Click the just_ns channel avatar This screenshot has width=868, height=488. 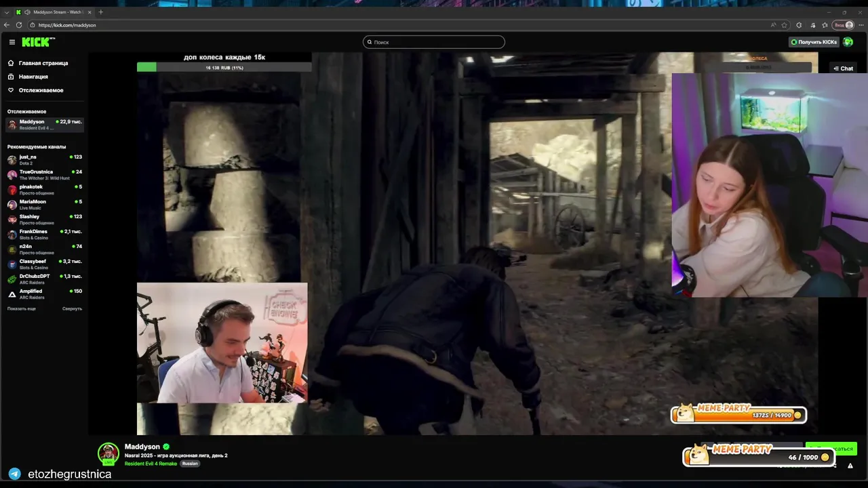[12, 160]
